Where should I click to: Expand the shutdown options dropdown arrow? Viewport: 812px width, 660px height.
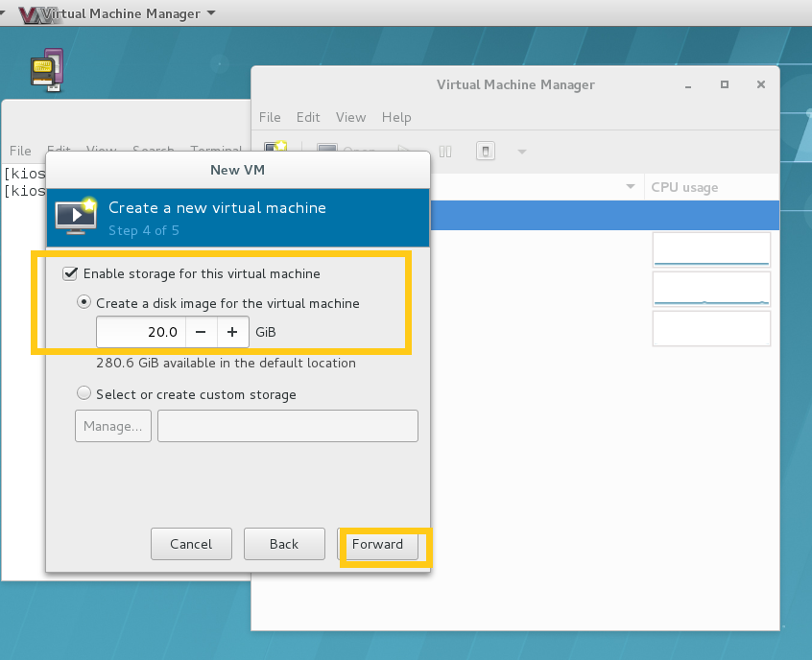[x=522, y=152]
